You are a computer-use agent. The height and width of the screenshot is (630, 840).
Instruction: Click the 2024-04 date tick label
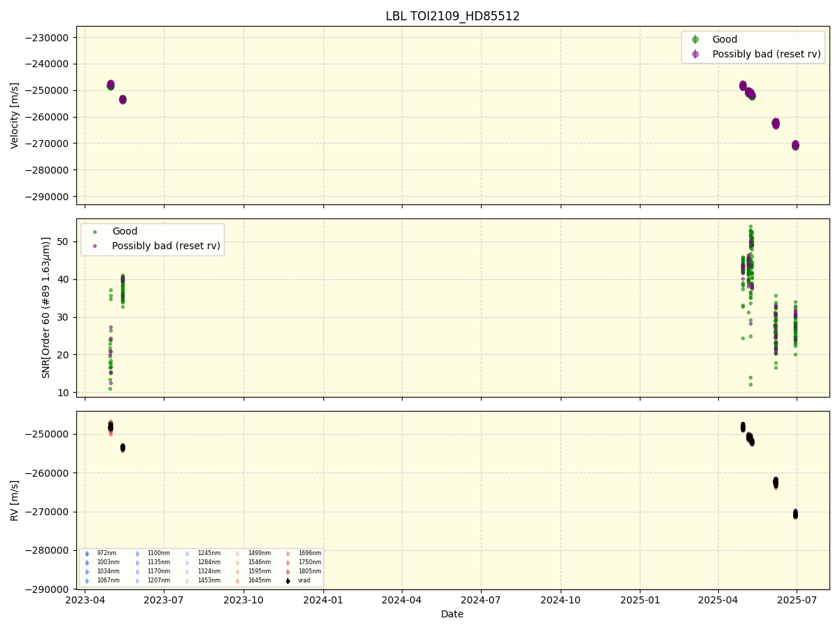click(402, 600)
